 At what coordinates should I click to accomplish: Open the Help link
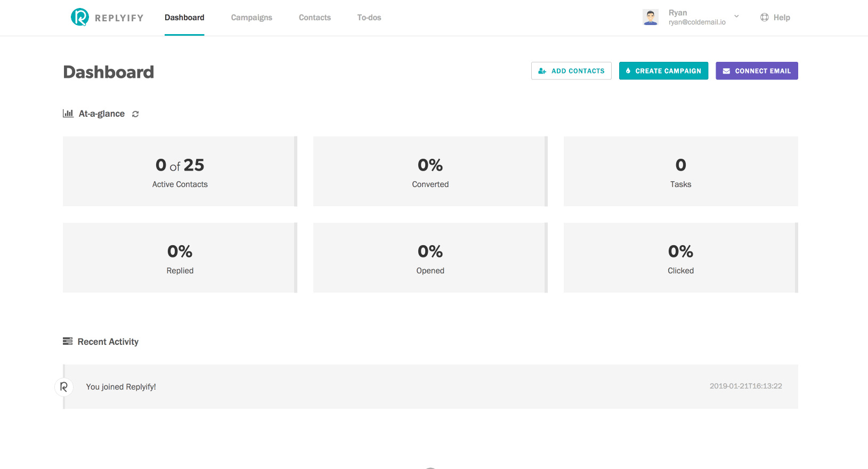782,18
